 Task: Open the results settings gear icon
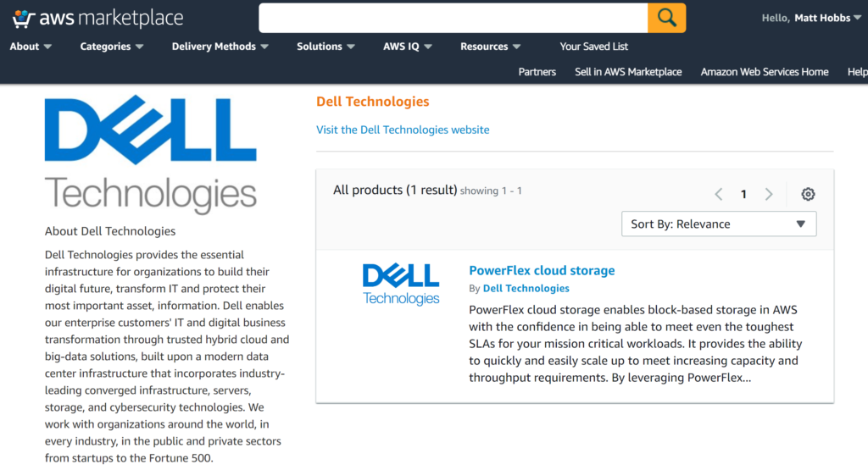808,194
